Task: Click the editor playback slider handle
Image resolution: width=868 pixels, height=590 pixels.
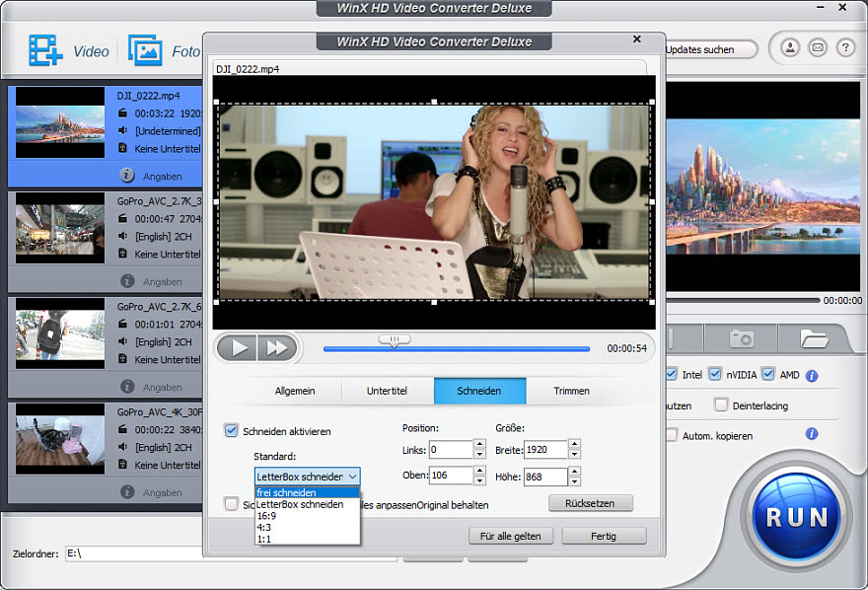Action: click(x=395, y=339)
